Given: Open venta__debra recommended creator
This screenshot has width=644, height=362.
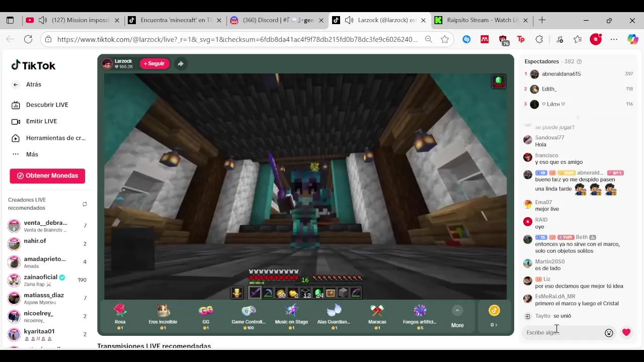Looking at the screenshot, I should [47, 226].
